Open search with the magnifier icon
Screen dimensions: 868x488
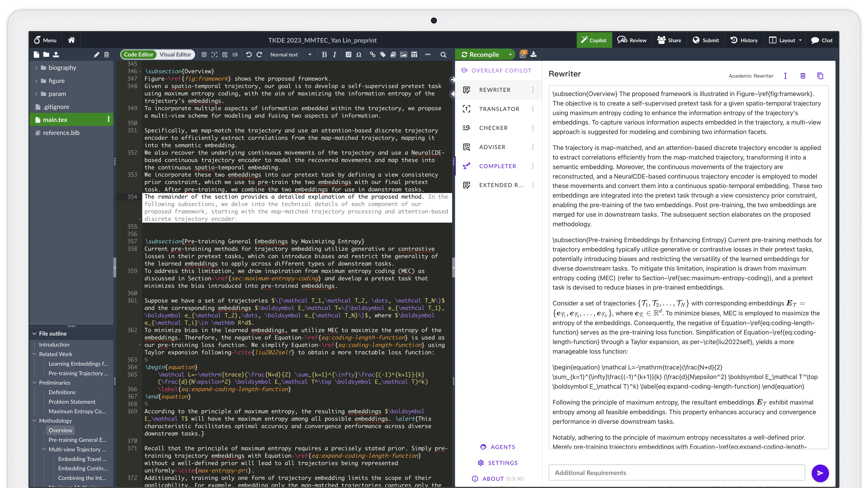pos(443,54)
